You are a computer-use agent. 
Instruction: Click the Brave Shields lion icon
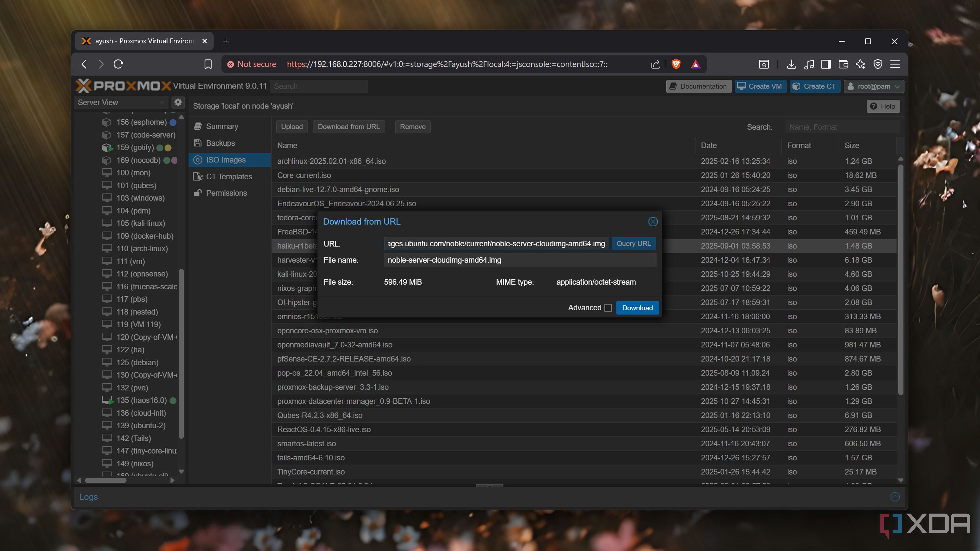point(676,64)
